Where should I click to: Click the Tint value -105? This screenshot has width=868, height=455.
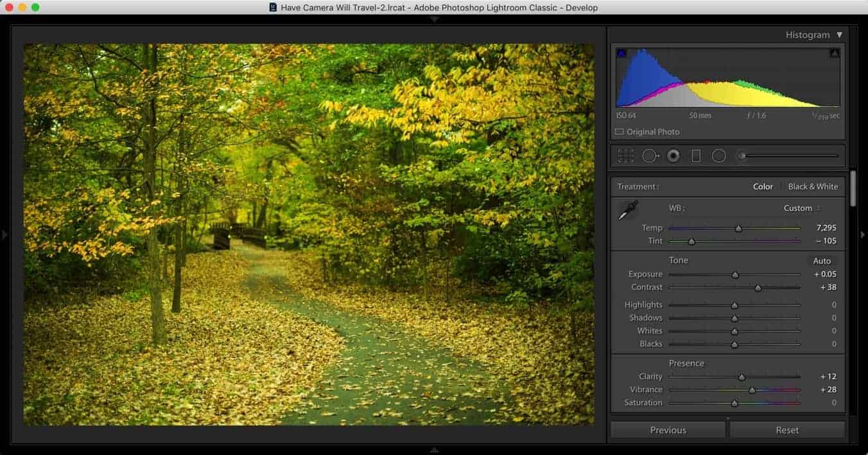tap(826, 240)
